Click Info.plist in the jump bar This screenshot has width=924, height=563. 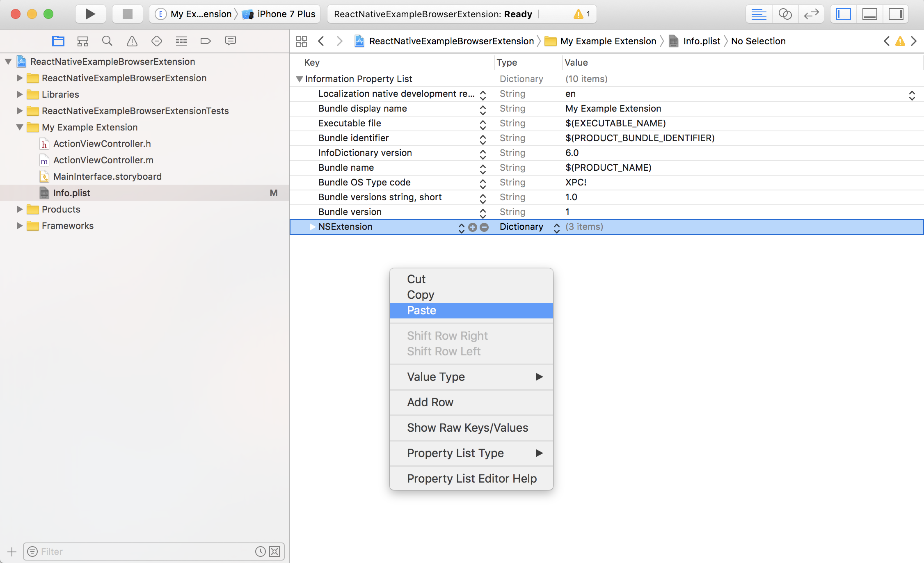coord(695,41)
